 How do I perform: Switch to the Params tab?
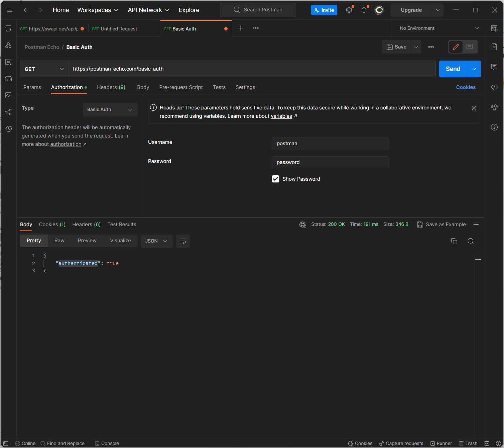coord(32,87)
